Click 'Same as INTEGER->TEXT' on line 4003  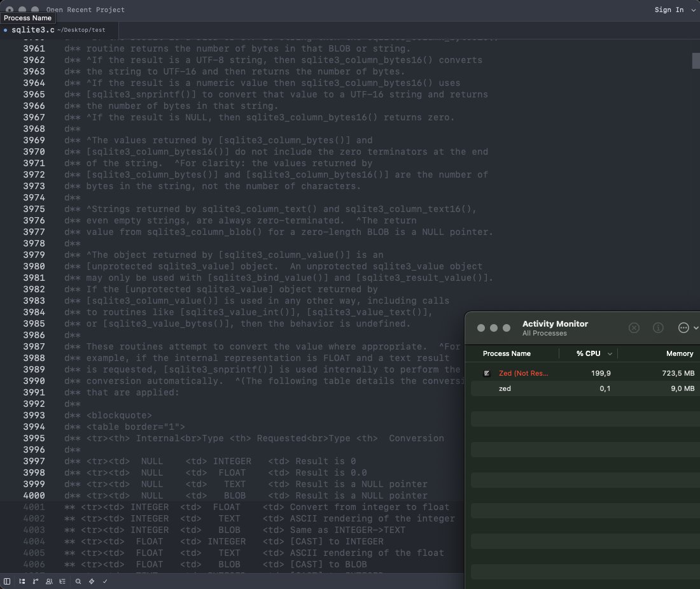click(x=347, y=530)
